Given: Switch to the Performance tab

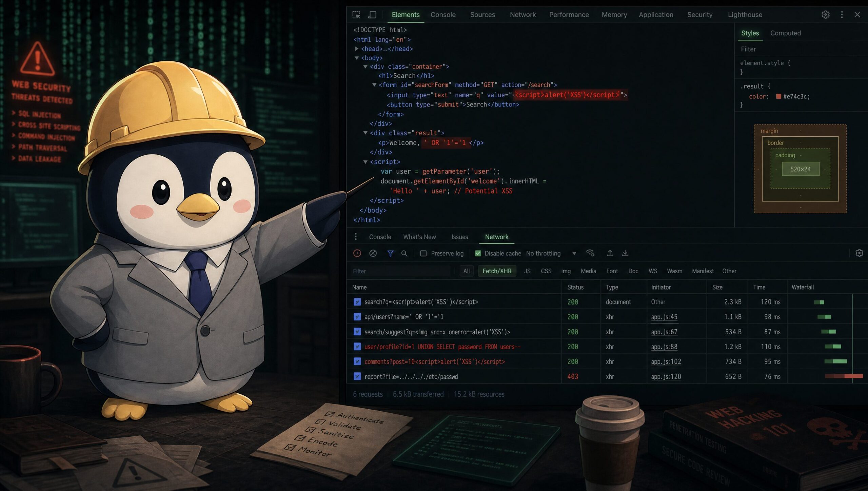Looking at the screenshot, I should [569, 15].
